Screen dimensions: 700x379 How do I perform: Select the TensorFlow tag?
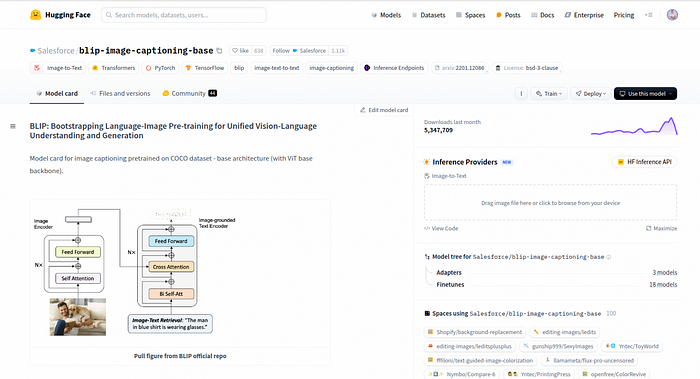(205, 68)
